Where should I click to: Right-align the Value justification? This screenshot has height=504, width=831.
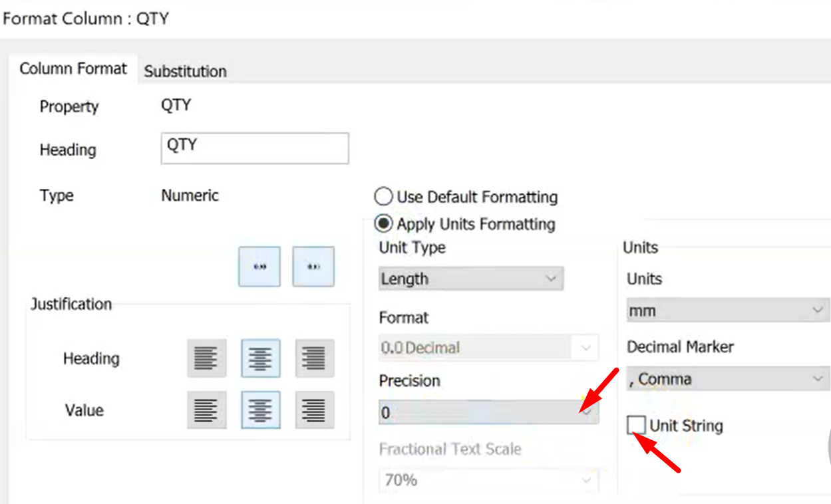tap(314, 410)
